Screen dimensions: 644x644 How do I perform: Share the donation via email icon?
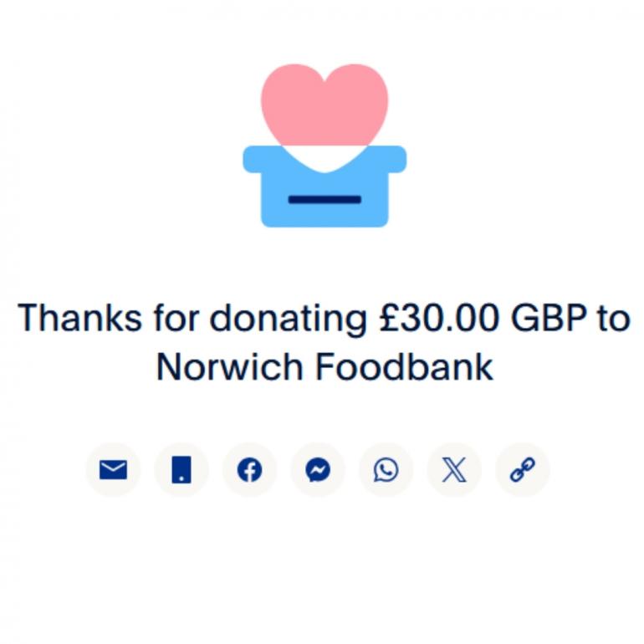(x=113, y=469)
